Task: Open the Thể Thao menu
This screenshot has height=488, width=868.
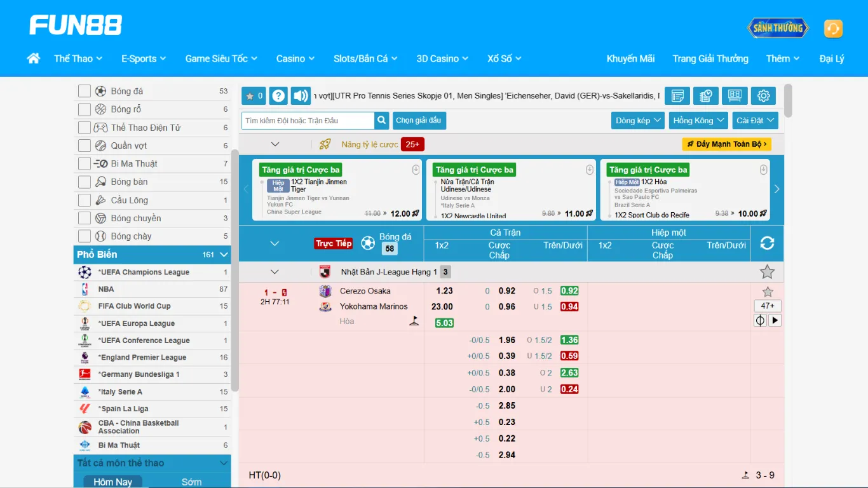Action: pyautogui.click(x=78, y=58)
